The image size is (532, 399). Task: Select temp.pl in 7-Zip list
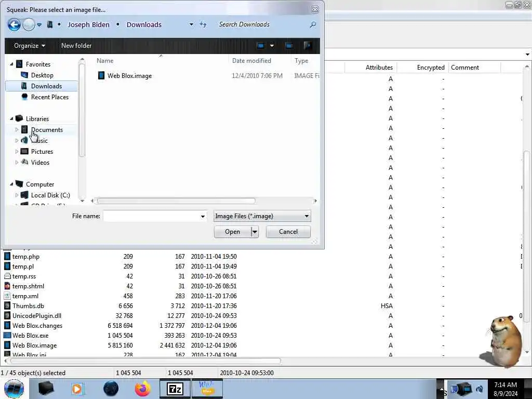(23, 267)
